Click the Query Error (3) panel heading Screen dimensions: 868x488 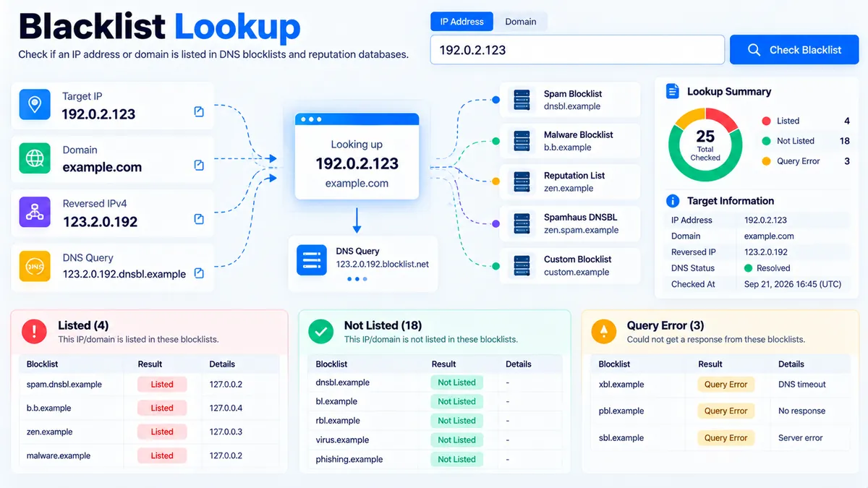(x=665, y=325)
